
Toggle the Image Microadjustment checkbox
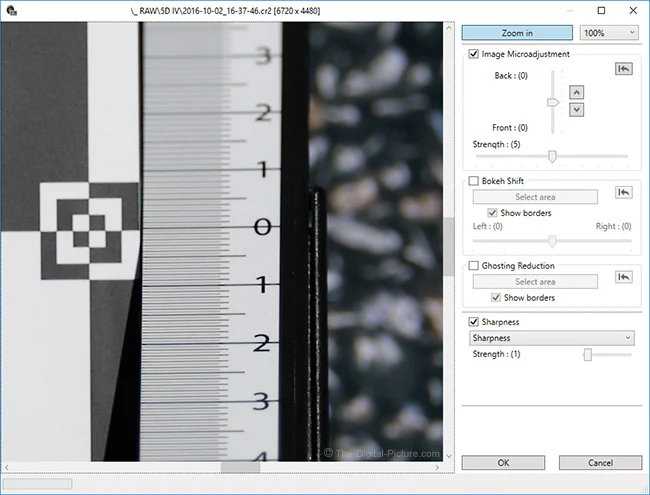coord(473,54)
